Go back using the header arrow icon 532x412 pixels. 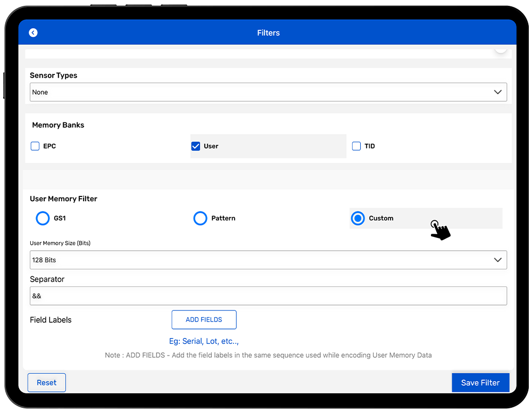[33, 33]
